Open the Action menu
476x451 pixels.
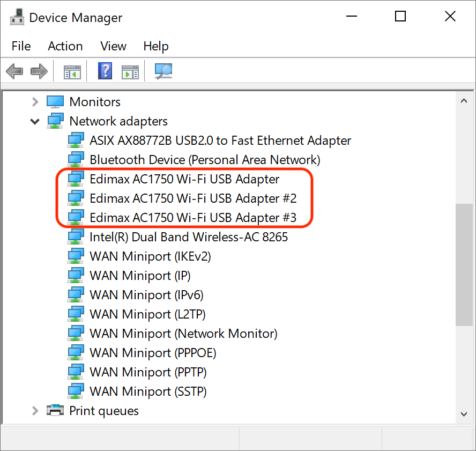click(x=65, y=46)
